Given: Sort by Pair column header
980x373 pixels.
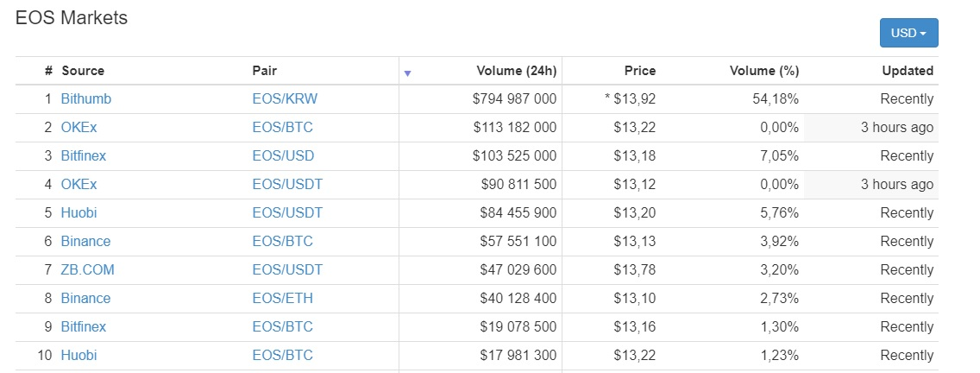Looking at the screenshot, I should [x=264, y=71].
